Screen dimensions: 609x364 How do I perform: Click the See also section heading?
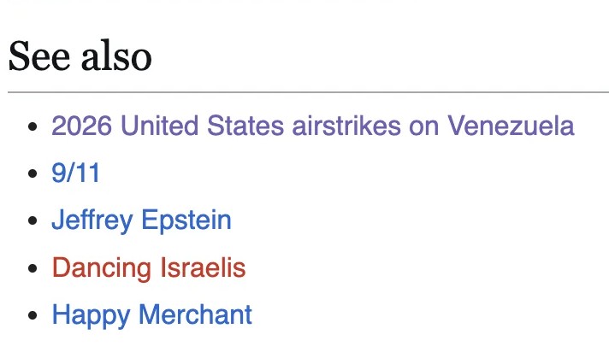(x=80, y=56)
